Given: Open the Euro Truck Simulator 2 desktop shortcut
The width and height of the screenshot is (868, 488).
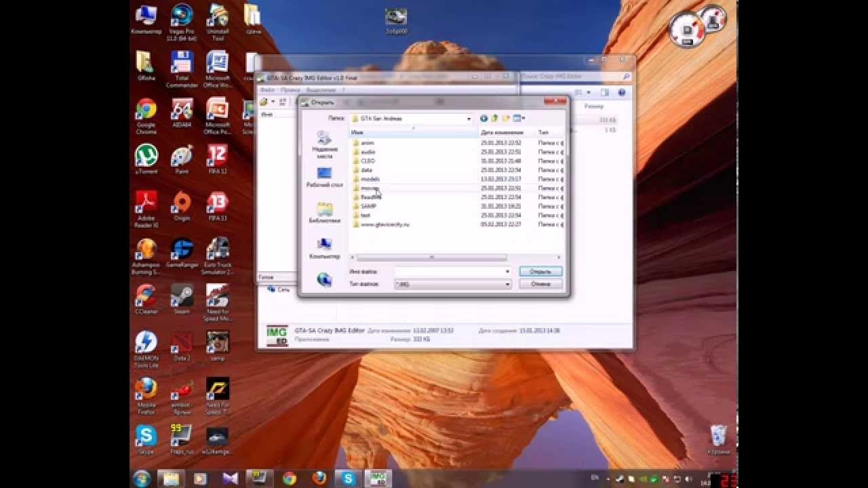Looking at the screenshot, I should (x=218, y=256).
